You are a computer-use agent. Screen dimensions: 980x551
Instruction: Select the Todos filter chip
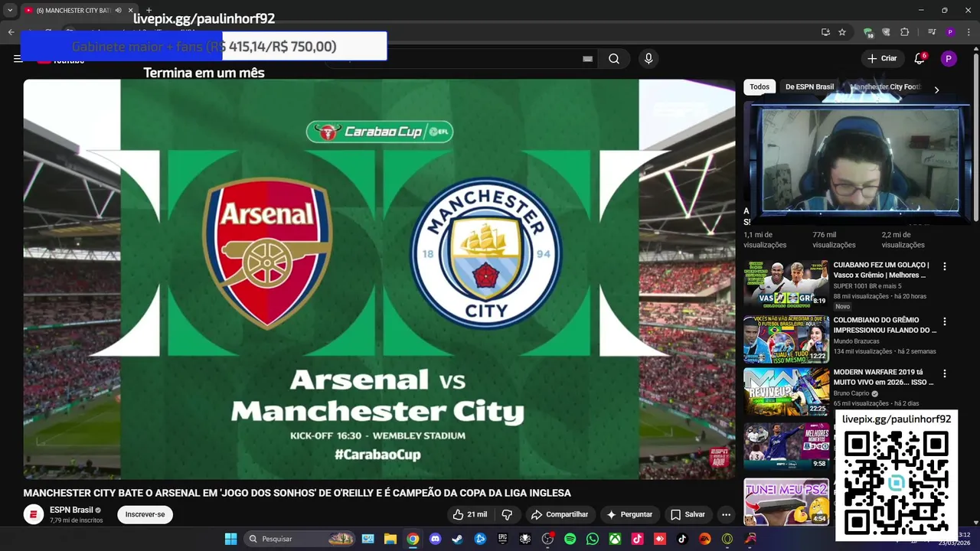pos(759,87)
